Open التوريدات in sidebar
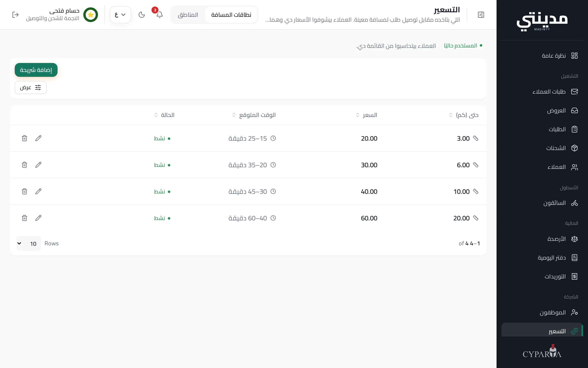The image size is (588, 368). (542, 276)
